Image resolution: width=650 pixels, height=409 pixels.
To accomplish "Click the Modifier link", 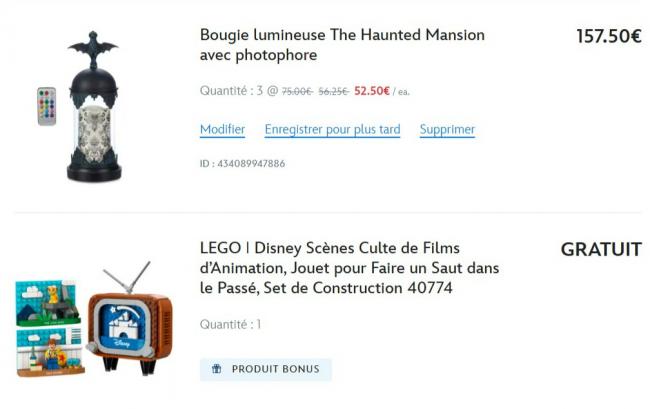I will (x=222, y=130).
